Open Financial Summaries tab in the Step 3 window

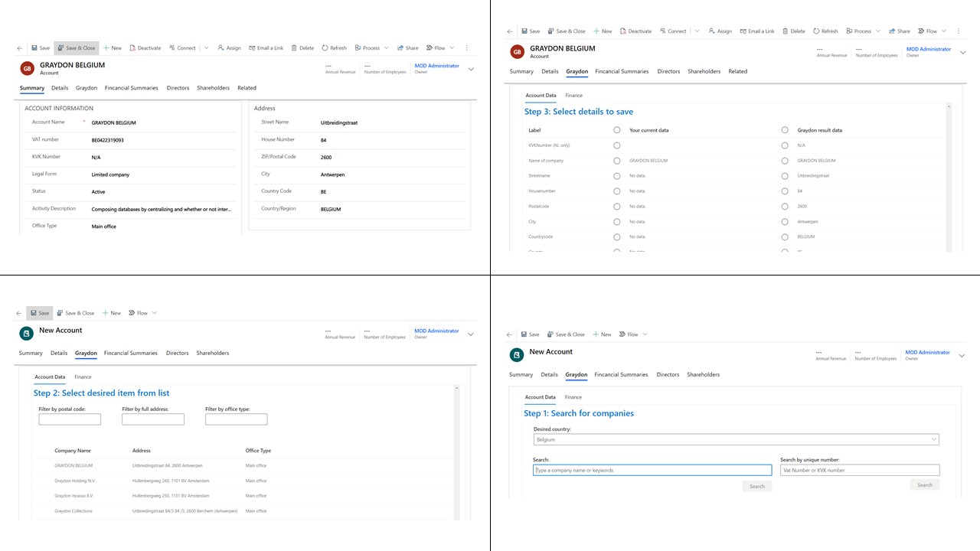click(622, 71)
